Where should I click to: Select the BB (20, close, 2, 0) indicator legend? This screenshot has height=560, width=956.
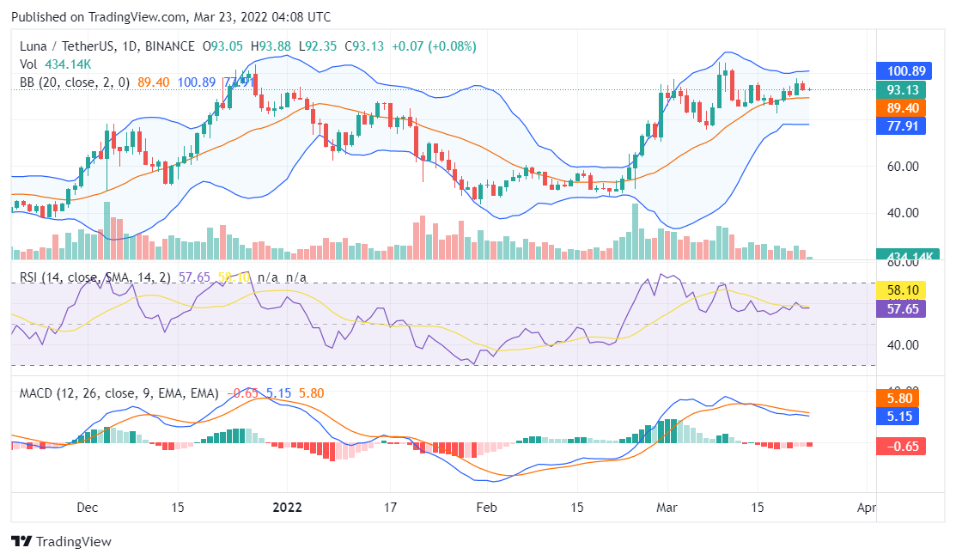[x=75, y=82]
